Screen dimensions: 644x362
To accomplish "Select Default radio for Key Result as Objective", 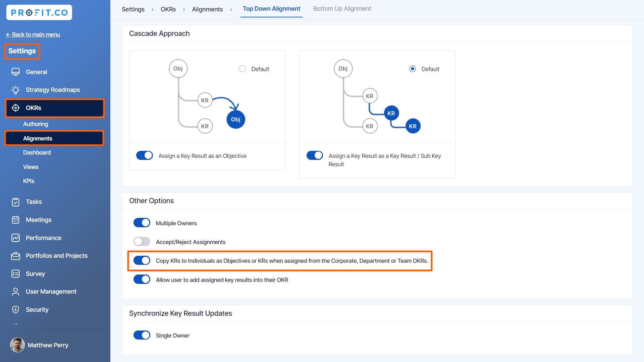I will coord(242,69).
